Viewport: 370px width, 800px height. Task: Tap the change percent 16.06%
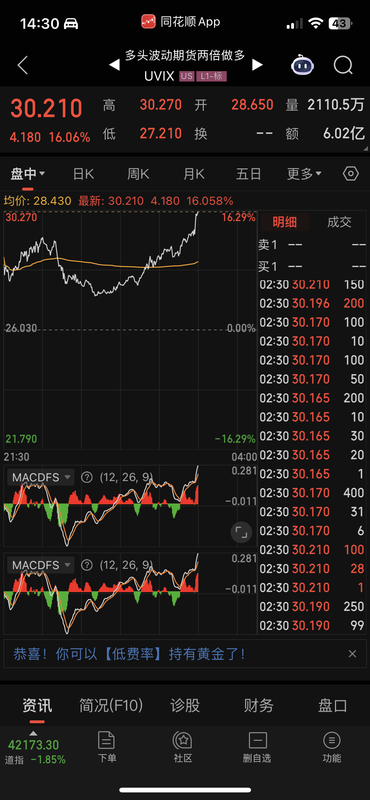[x=69, y=137]
